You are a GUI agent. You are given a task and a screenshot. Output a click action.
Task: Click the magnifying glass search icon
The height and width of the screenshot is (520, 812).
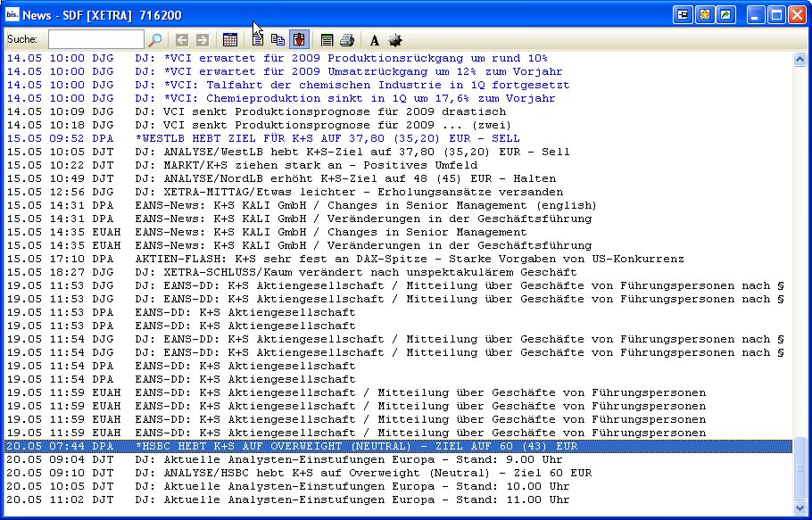coord(155,40)
